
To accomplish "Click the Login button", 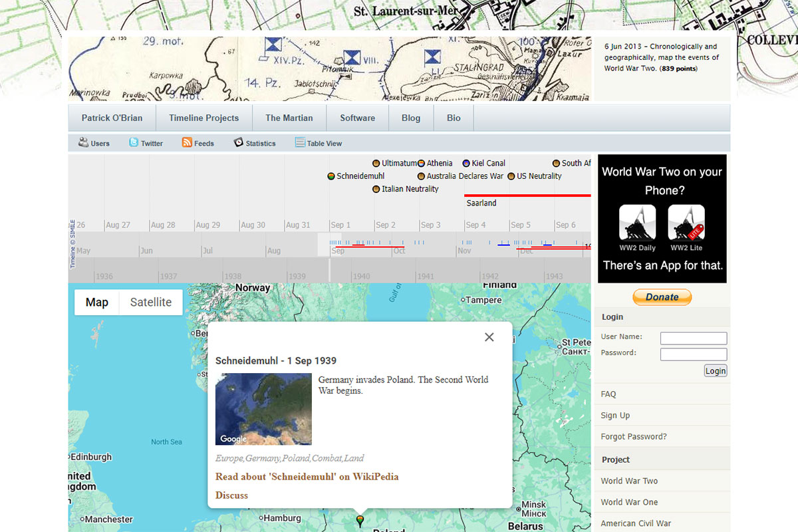I will pyautogui.click(x=716, y=371).
